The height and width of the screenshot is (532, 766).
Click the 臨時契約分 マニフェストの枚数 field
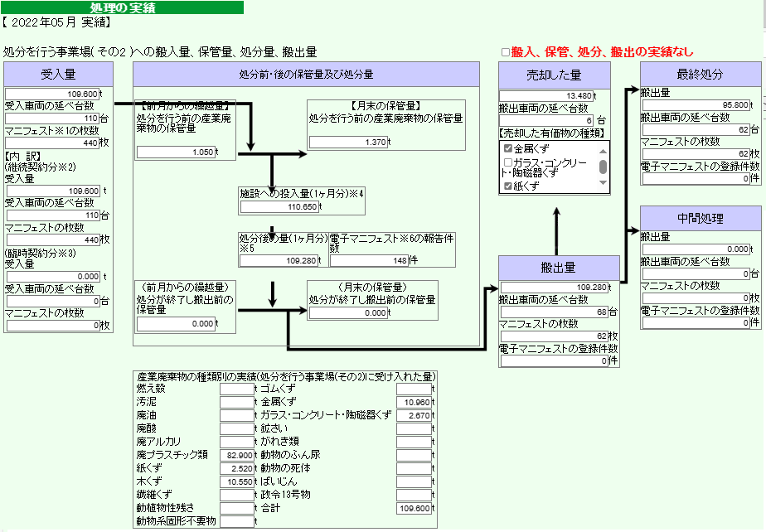coord(53,326)
